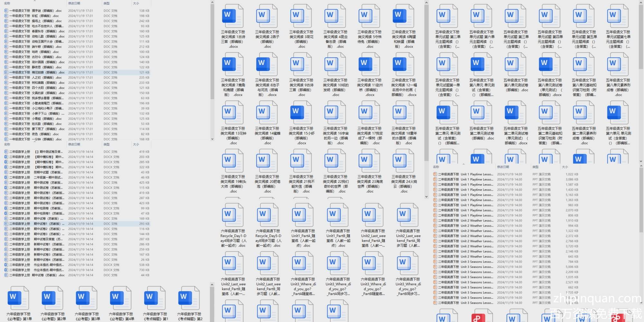Image resolution: width=644 pixels, height=322 pixels.
Task: Click scroll-up arrow of 三年级语文 icon grid
Action: (426, 3)
